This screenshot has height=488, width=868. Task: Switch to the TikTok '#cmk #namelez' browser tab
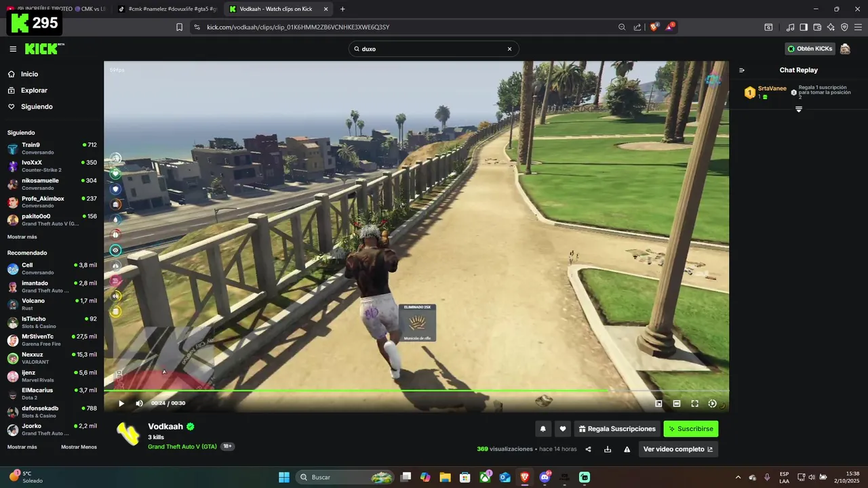166,9
